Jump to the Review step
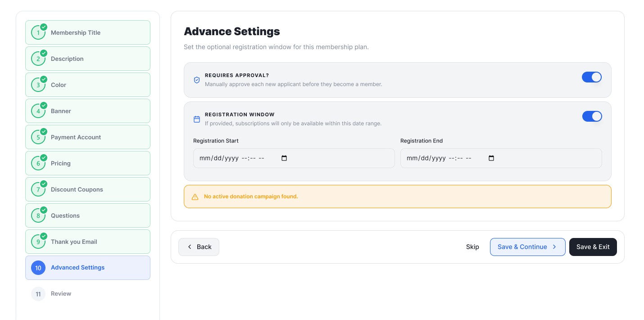The image size is (644, 320). pos(88,294)
